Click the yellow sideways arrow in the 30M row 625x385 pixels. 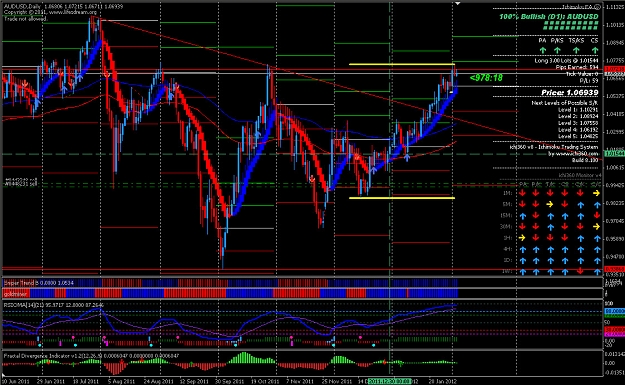pos(596,227)
